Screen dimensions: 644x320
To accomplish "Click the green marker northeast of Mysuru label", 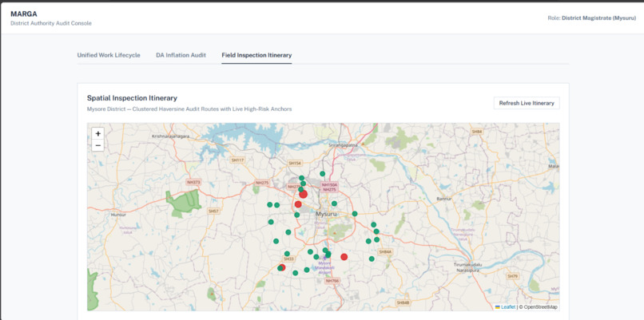I will 334,203.
